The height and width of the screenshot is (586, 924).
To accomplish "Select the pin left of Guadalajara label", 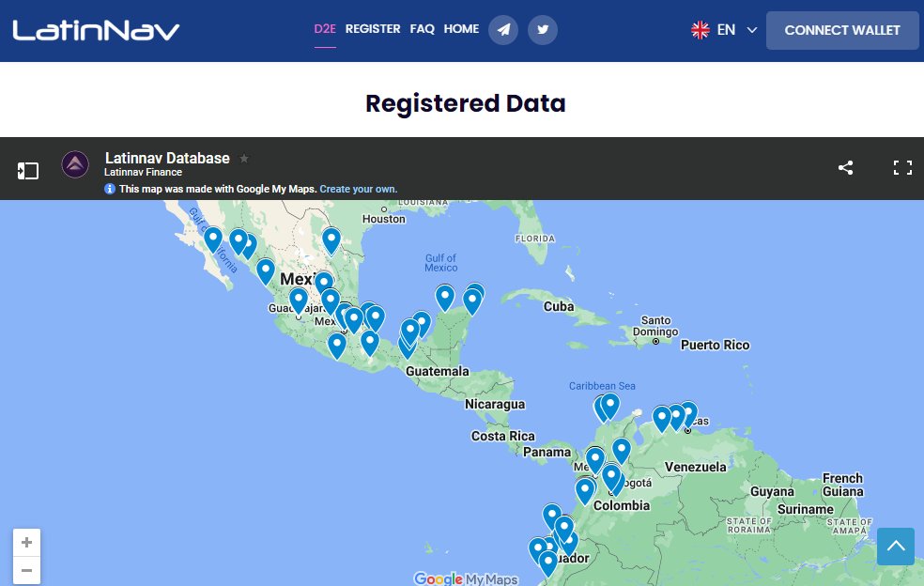I will tap(299, 301).
